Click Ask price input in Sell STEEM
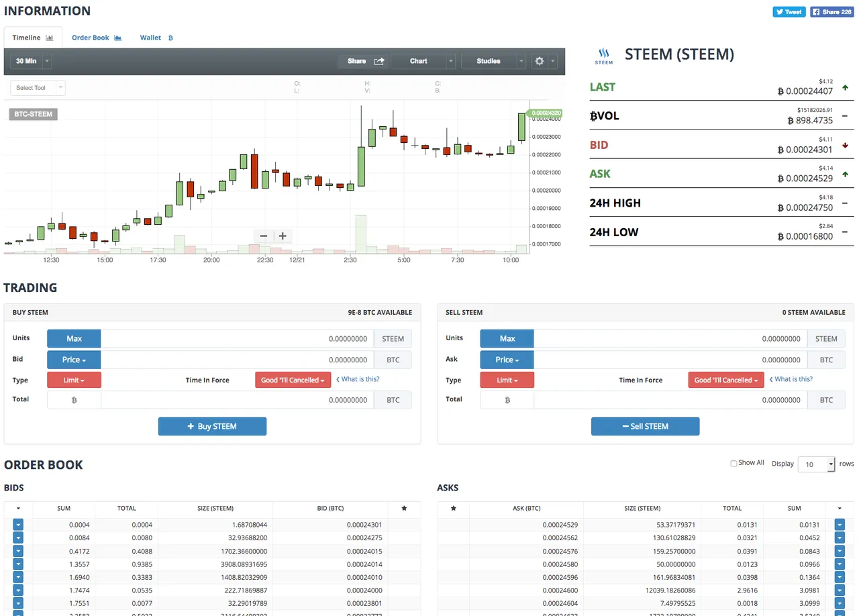This screenshot has width=859, height=616. coord(670,360)
